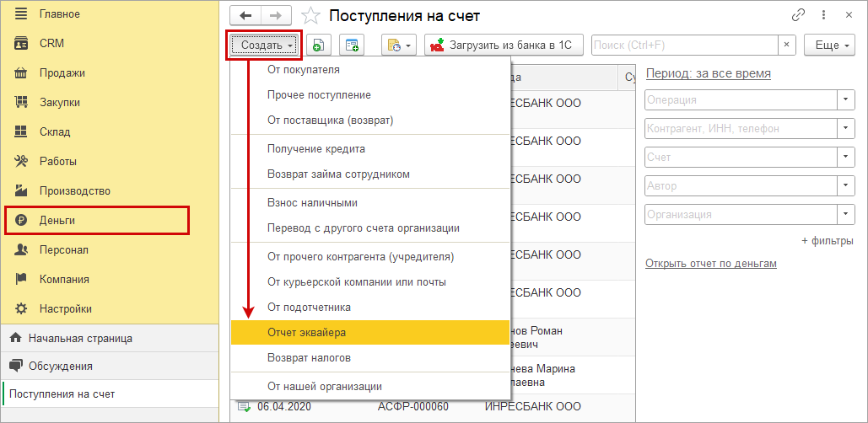
Task: Open the Деньги section
Action: point(97,221)
